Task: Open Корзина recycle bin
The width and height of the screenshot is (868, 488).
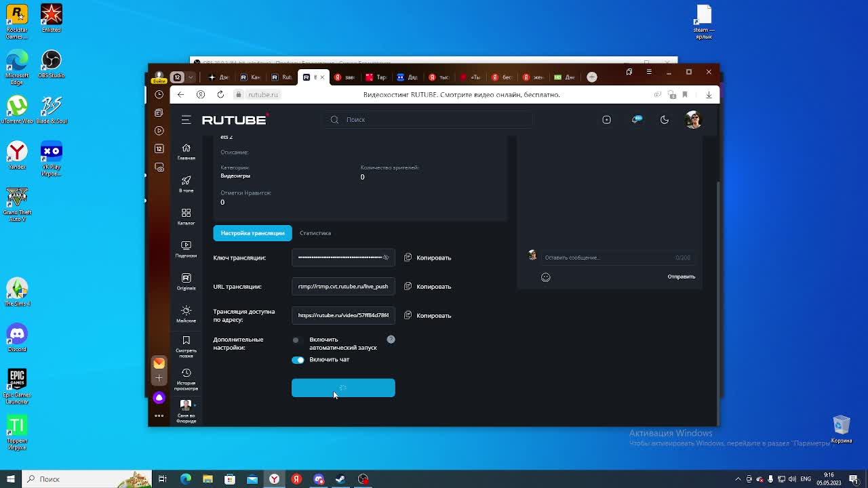Action: coord(842,429)
